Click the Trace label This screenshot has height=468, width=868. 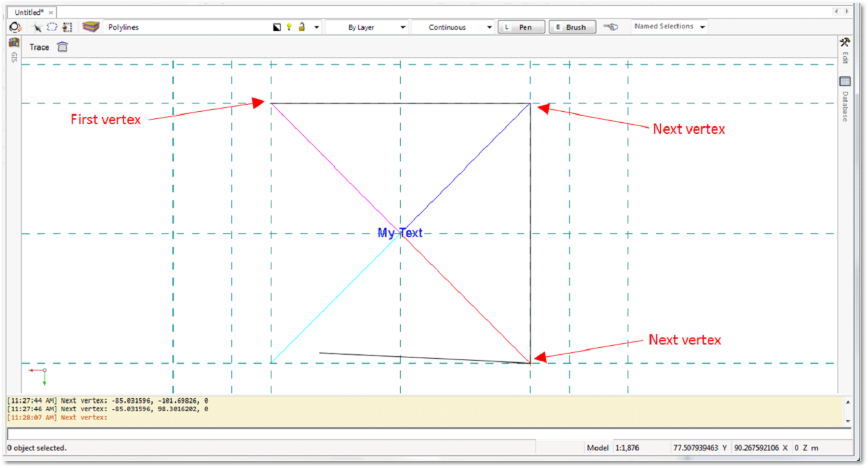point(39,47)
